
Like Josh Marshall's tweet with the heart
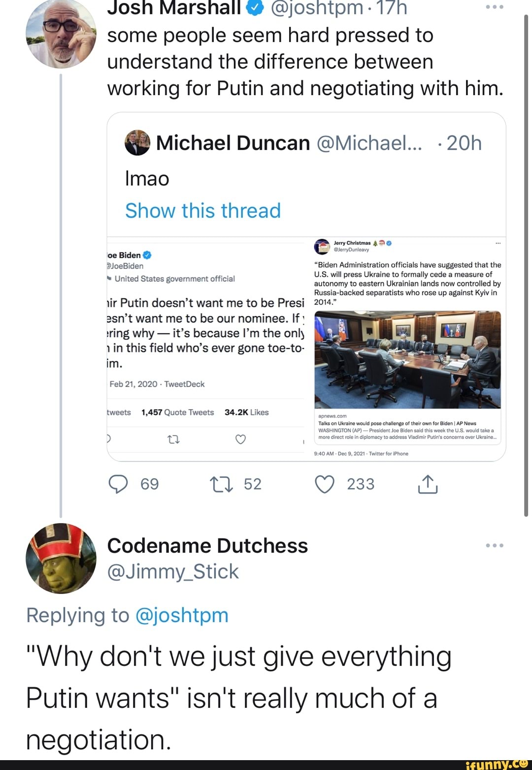point(325,484)
